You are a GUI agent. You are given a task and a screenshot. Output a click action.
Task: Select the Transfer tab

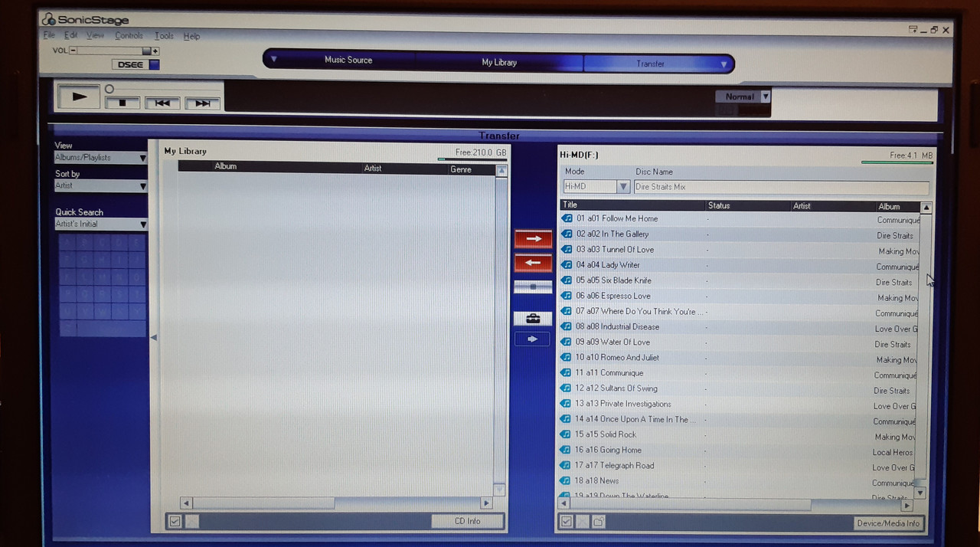point(650,64)
